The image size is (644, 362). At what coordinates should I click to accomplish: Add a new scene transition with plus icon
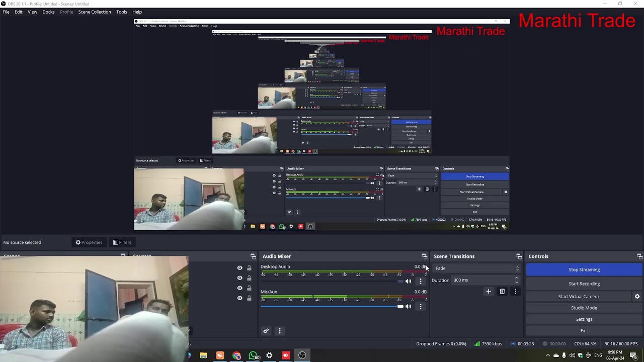(489, 291)
